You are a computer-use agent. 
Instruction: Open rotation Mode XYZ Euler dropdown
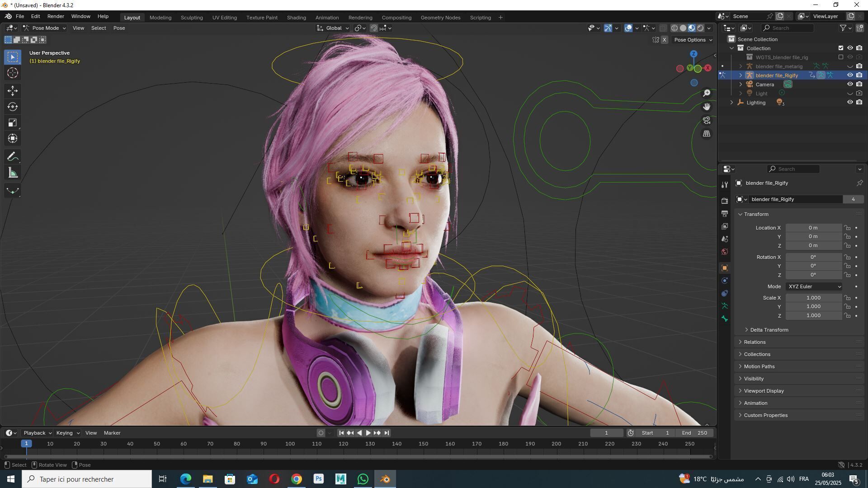tap(814, 286)
